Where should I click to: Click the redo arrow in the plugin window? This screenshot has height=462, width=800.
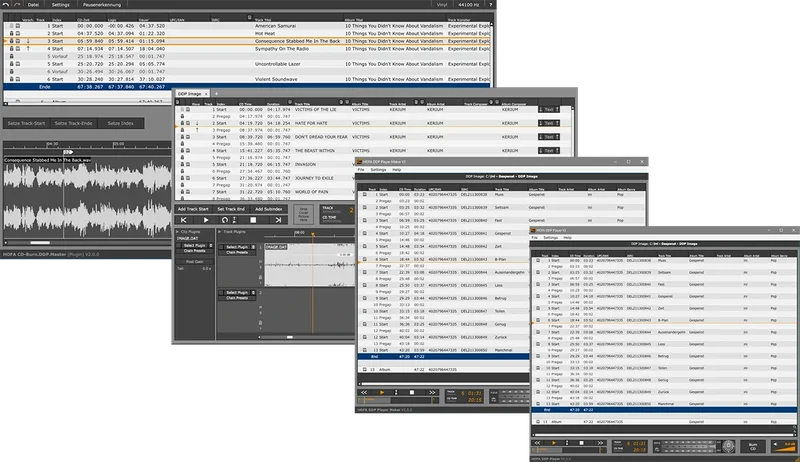(x=17, y=5)
